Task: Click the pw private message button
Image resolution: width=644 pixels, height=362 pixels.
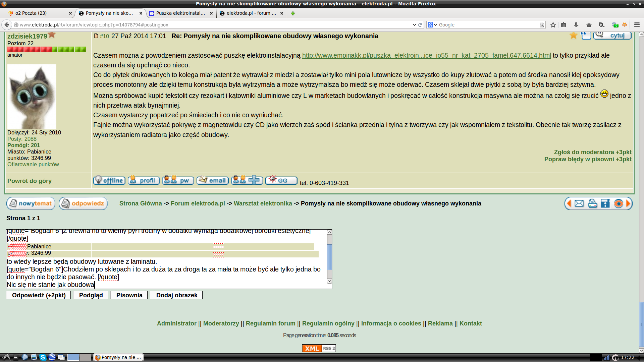Action: point(178,180)
